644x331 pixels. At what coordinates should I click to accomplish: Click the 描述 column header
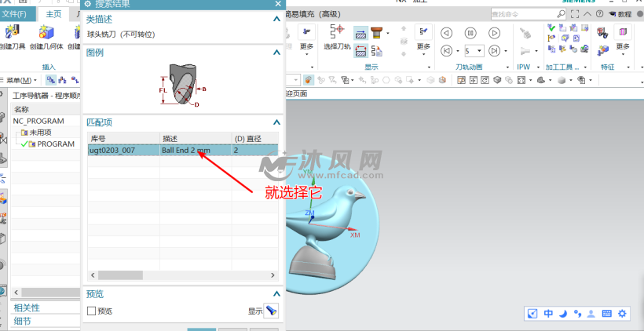tap(196, 139)
